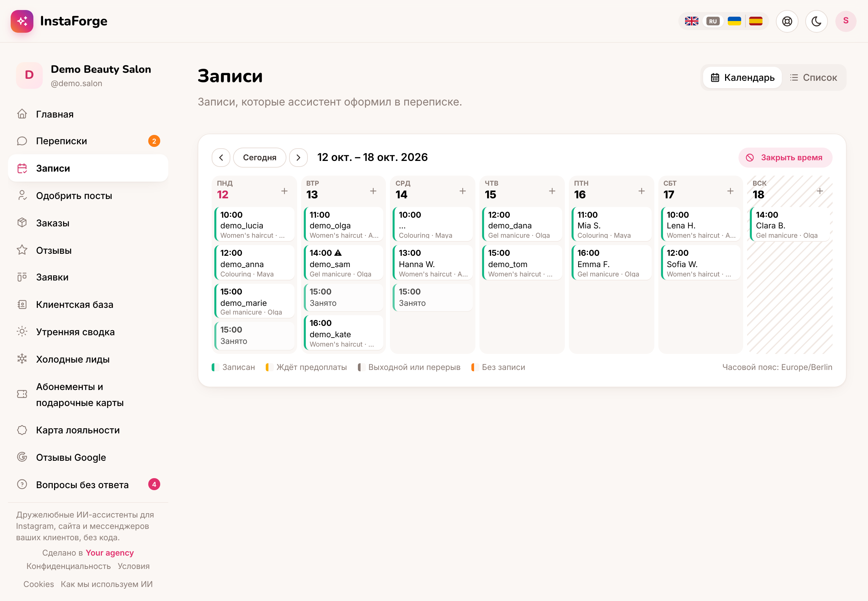Add appointment on Tuesday 13
Viewport: 868px width, 601px height.
[x=373, y=191]
